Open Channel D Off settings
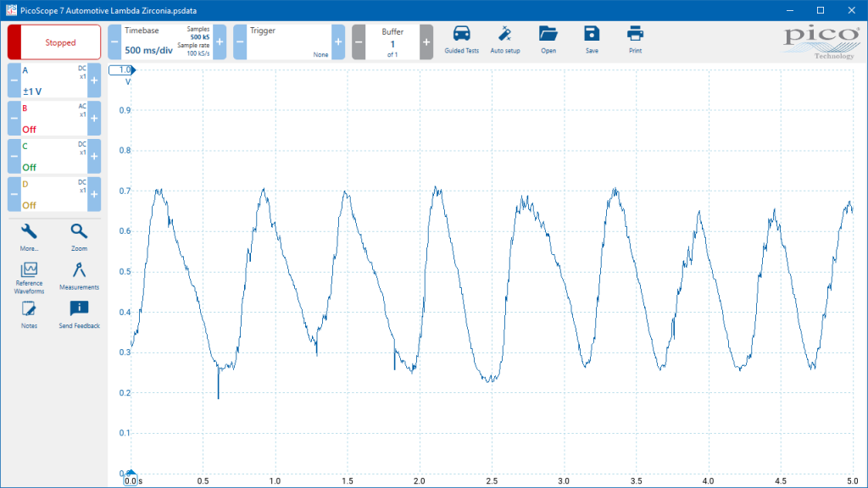 [x=54, y=194]
